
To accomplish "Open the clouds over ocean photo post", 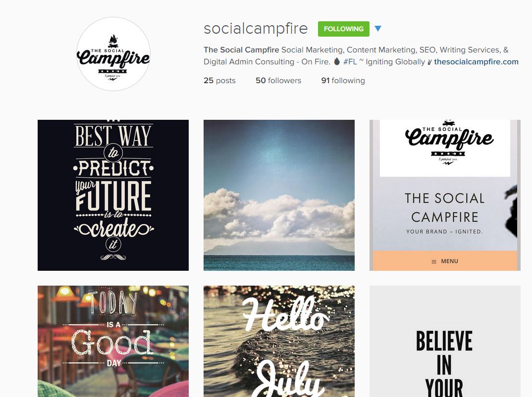I will (279, 195).
